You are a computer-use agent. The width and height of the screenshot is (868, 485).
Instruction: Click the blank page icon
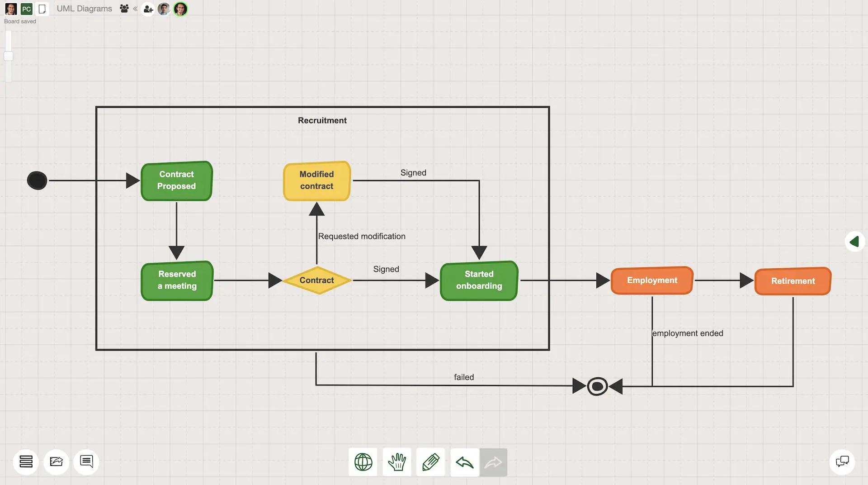[x=42, y=9]
